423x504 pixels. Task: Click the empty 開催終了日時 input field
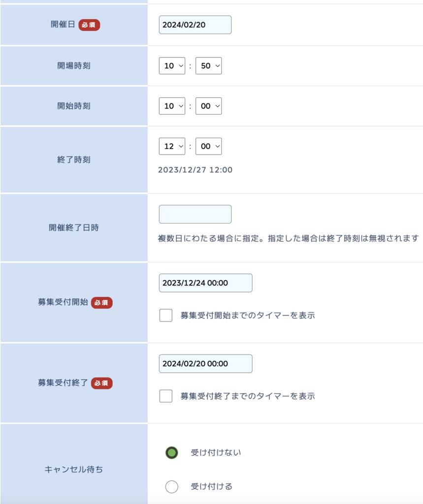pos(195,214)
